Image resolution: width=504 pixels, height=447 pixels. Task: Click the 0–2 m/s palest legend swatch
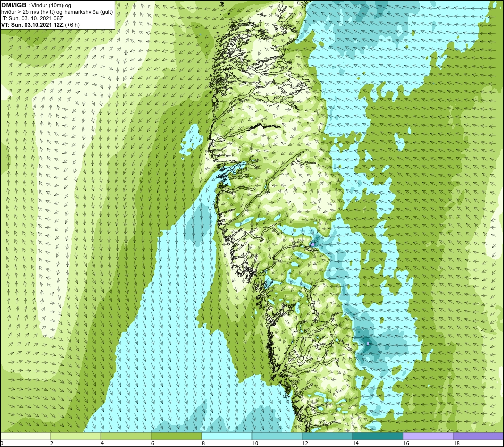click(x=25, y=436)
